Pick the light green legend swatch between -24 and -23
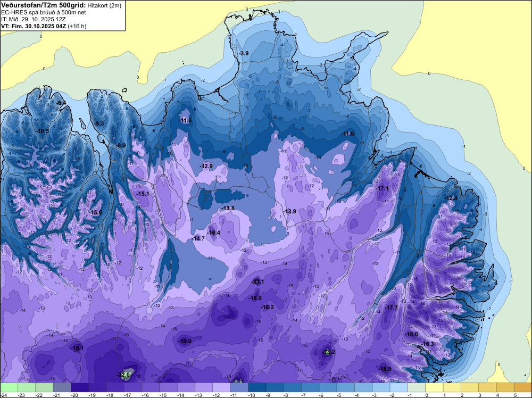This screenshot has height=398, width=532. point(9,387)
